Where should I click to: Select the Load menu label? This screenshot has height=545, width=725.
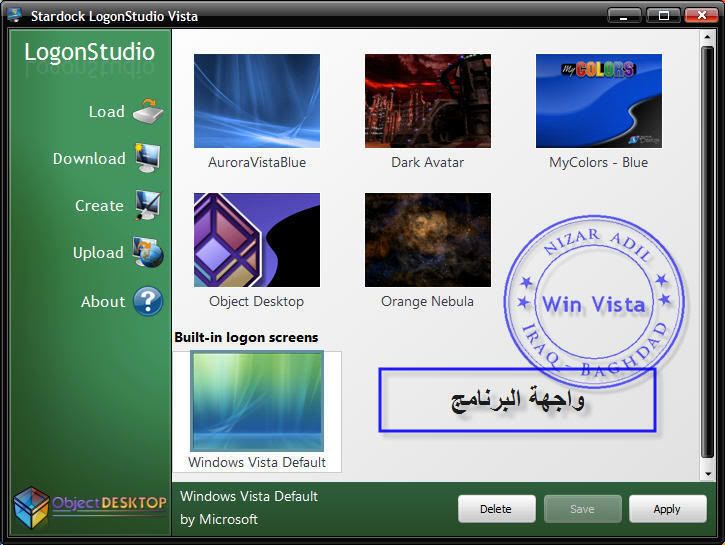click(106, 112)
